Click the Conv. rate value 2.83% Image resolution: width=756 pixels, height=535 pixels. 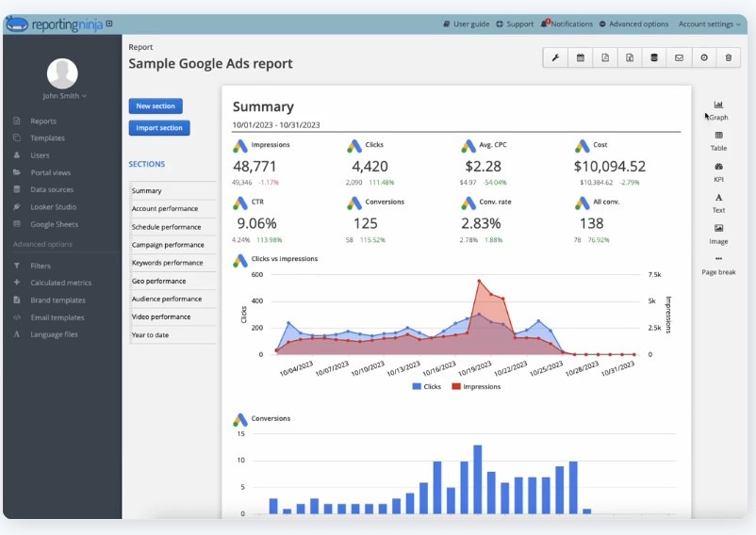481,223
